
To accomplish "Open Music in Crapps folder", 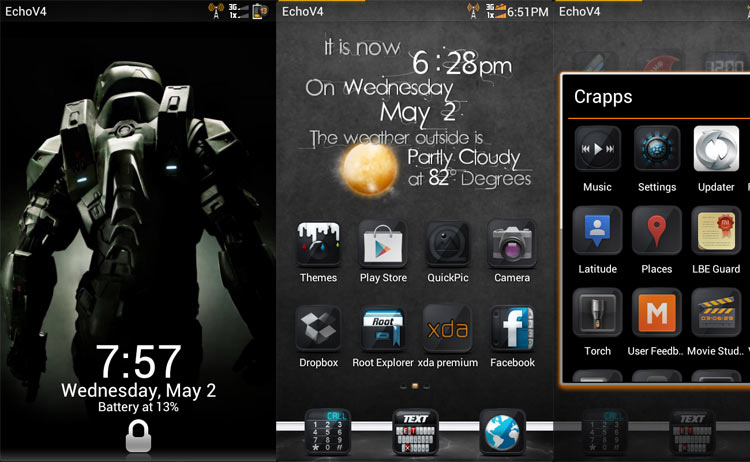I will click(597, 149).
